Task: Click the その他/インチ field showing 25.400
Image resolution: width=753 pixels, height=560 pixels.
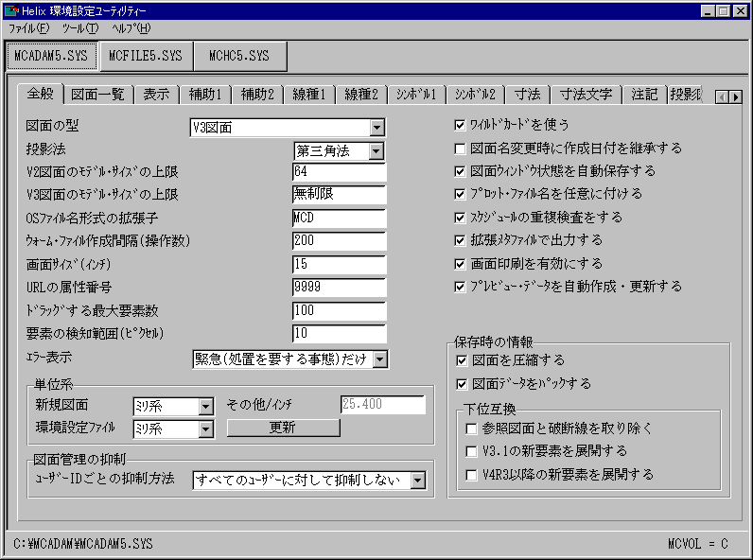Action: point(383,404)
